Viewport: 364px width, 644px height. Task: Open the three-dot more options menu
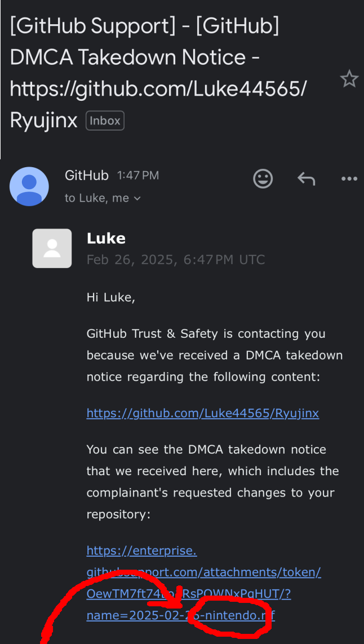click(349, 179)
